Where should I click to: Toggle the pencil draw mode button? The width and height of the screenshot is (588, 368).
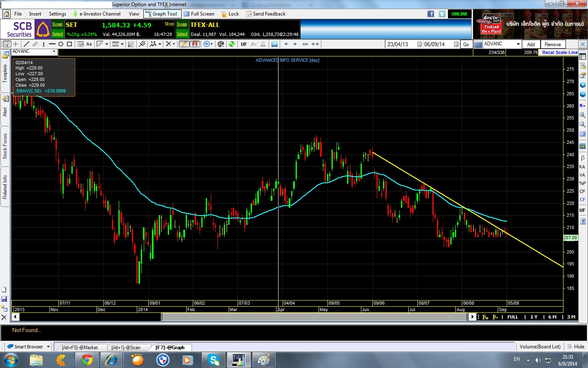tap(184, 44)
